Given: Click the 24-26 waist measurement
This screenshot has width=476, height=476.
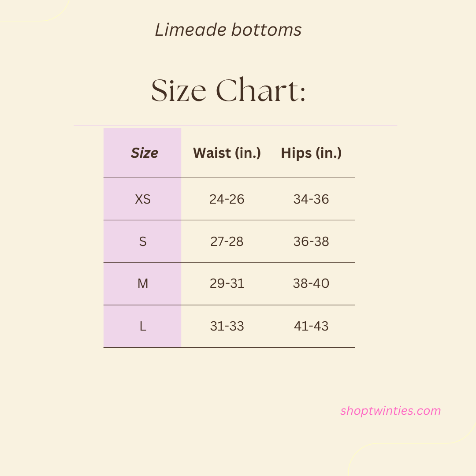Looking at the screenshot, I should (227, 199).
